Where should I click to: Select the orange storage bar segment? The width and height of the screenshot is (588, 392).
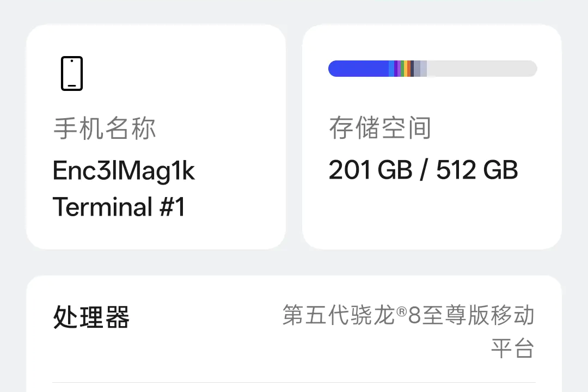click(x=409, y=69)
